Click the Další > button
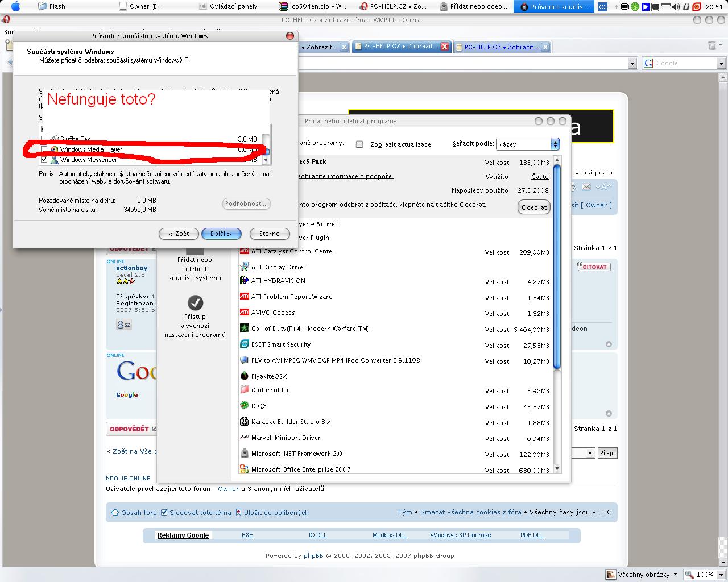This screenshot has width=728, height=582. coord(221,234)
